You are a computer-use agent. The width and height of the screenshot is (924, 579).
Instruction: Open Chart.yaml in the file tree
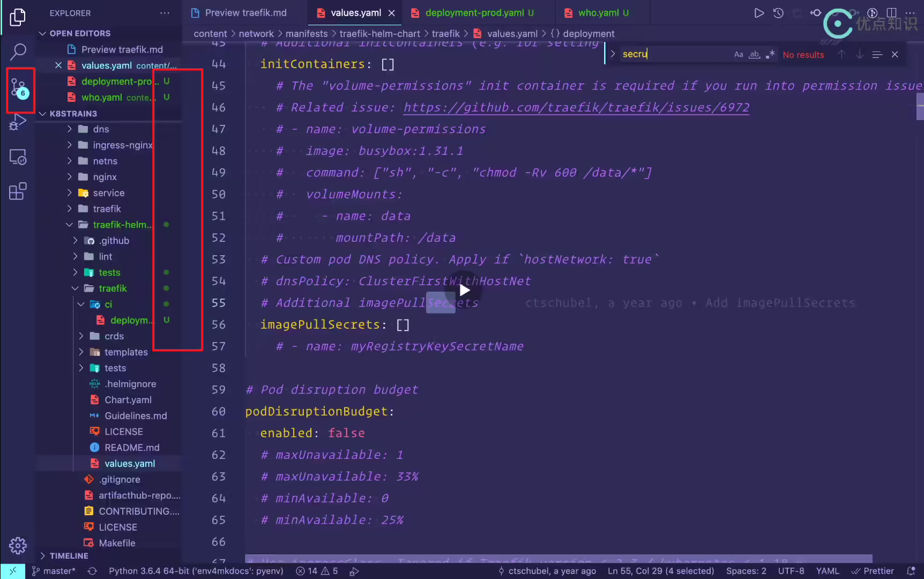pos(128,400)
